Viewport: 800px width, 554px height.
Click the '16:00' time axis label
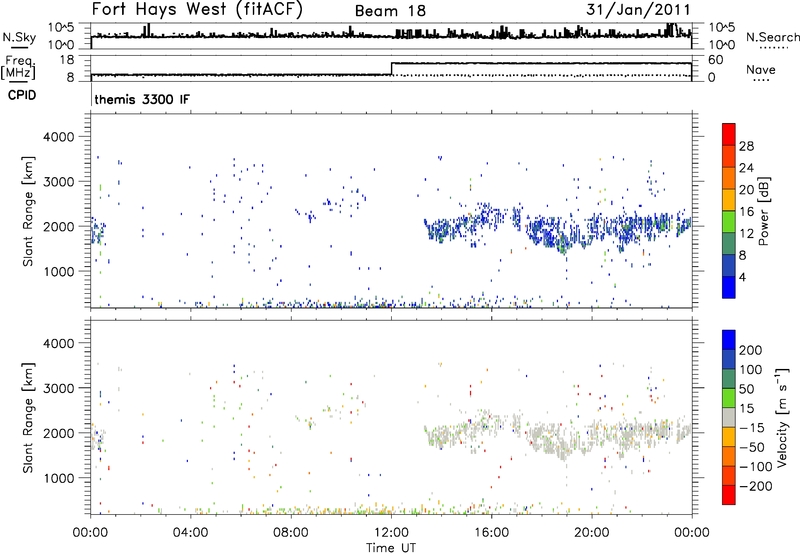[491, 533]
